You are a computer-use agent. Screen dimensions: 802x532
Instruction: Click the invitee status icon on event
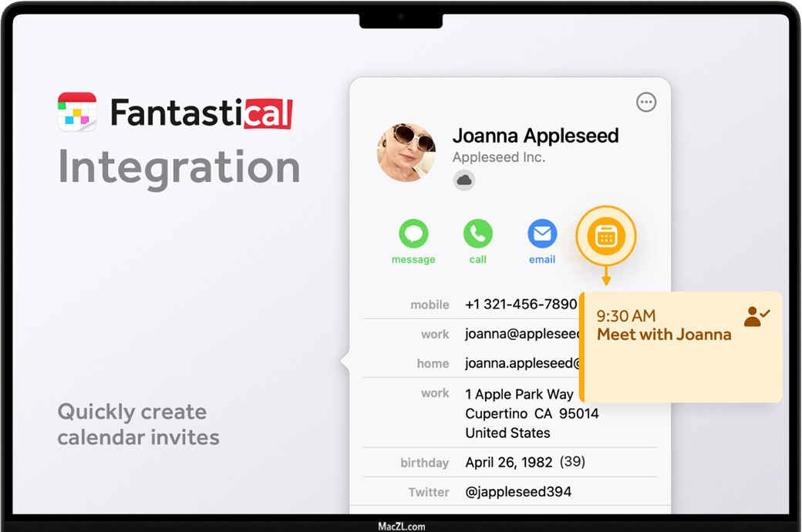click(757, 316)
